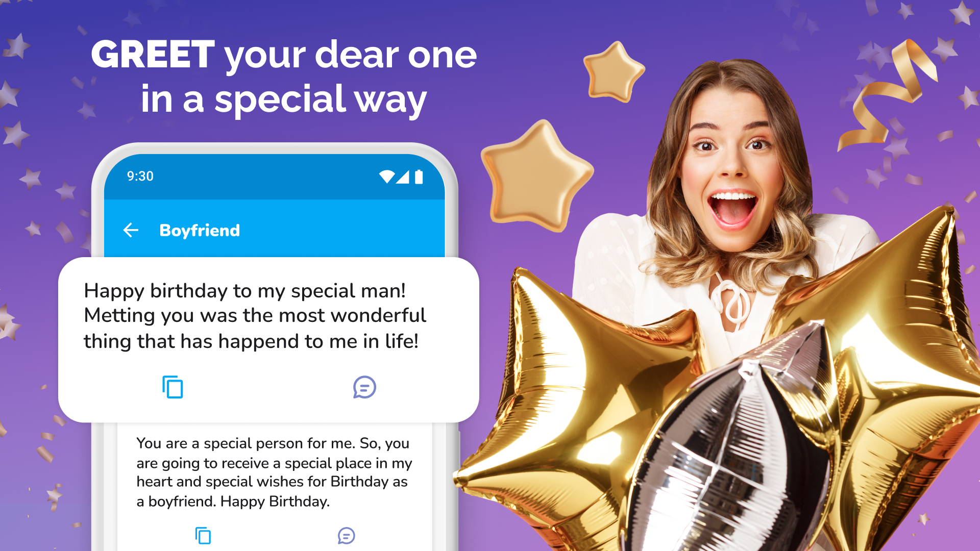Click the 'GREET your dear one' headline

coord(284,55)
